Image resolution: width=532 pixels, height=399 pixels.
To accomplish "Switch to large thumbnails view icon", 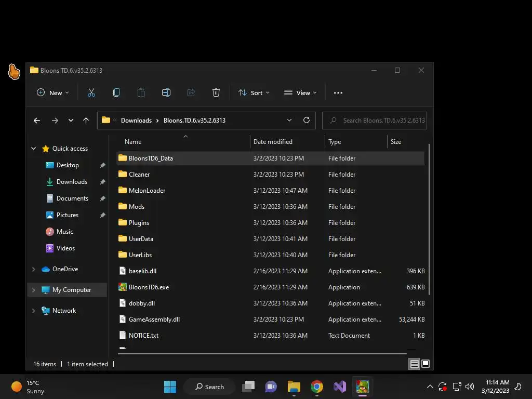I will tap(425, 364).
